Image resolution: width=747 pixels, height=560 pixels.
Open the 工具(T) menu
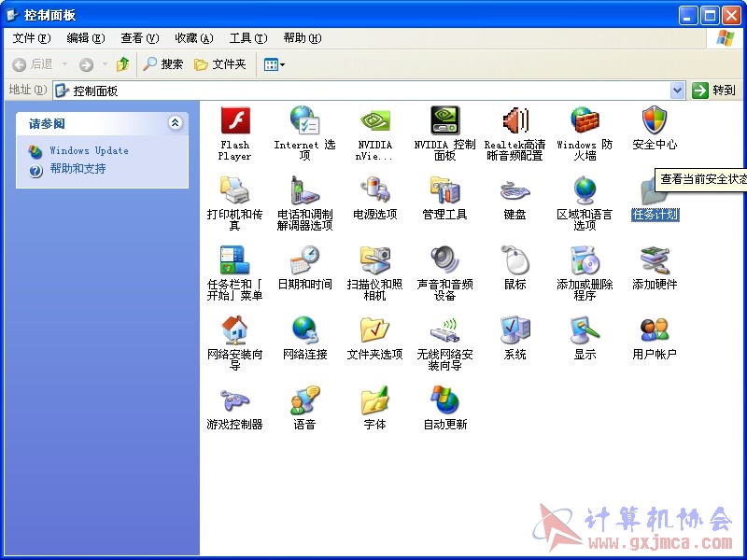click(248, 38)
